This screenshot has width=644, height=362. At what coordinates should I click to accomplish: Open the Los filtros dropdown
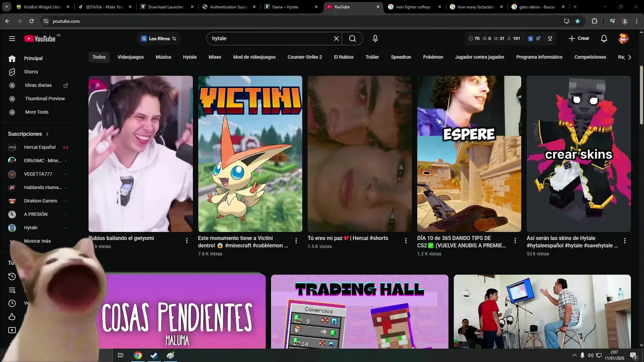158,39
